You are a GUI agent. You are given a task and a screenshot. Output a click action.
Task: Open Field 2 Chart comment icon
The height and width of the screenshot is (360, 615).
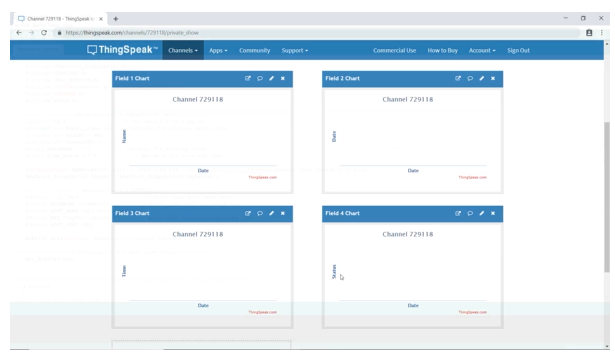pos(470,78)
